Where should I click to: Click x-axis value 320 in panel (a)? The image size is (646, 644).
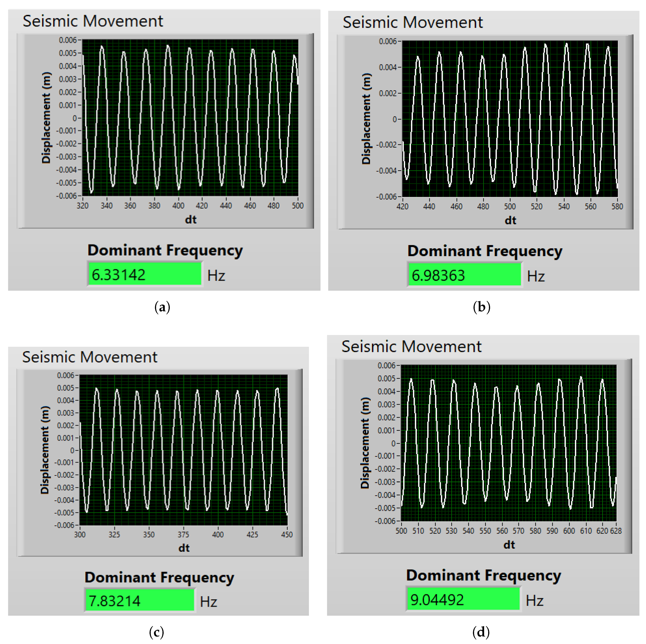83,206
